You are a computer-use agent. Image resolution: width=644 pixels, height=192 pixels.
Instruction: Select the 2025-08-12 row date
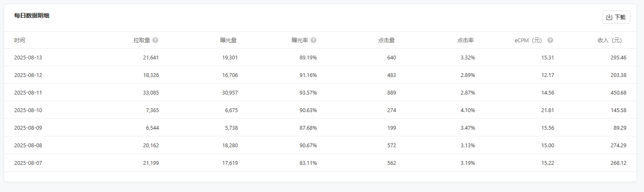coord(28,75)
